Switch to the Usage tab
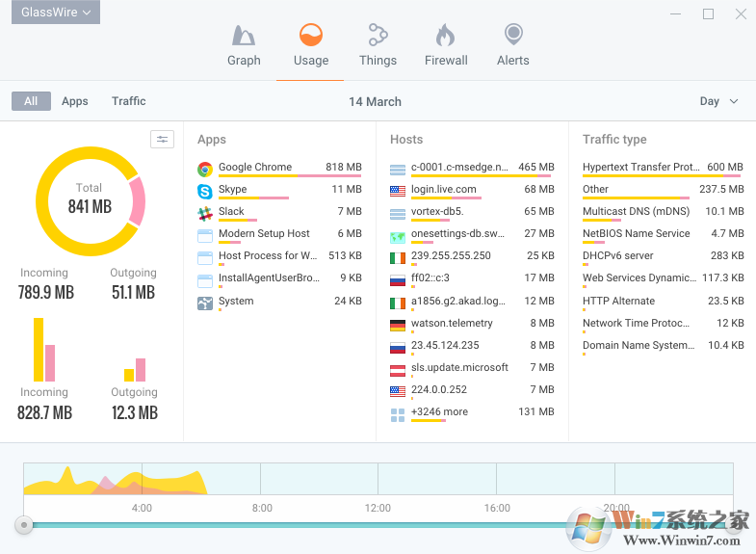756x554 pixels. 310,45
